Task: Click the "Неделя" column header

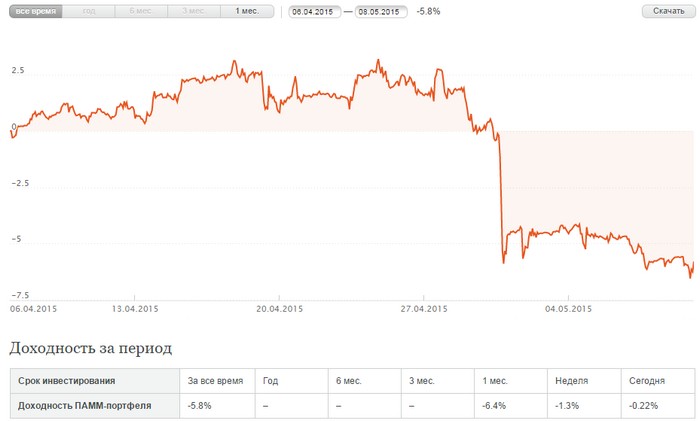Action: [572, 381]
